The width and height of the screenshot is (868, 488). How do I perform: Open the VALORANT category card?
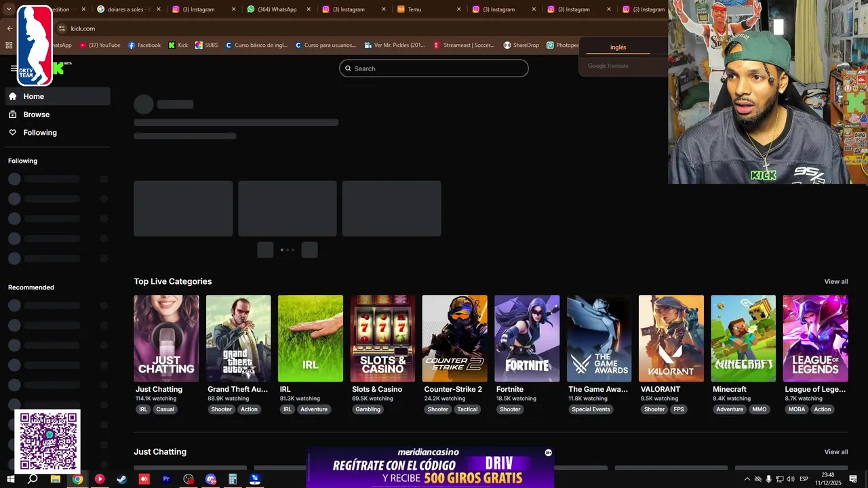pos(671,338)
